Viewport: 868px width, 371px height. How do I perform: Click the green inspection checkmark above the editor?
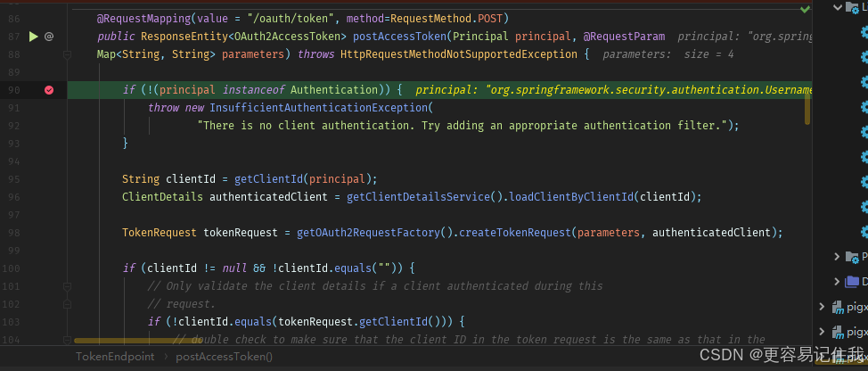point(805,10)
